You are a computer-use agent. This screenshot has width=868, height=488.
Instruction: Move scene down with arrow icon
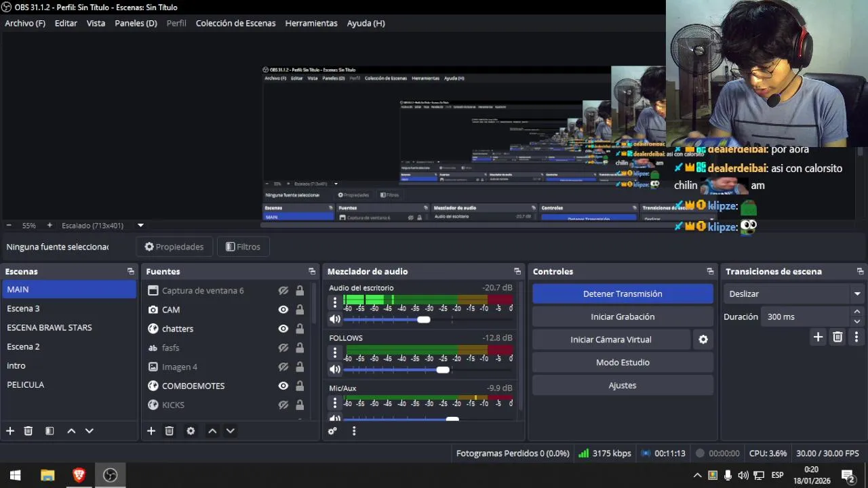(x=89, y=431)
